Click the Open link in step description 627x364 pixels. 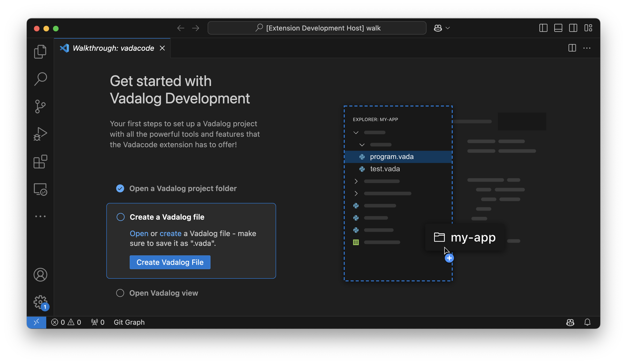click(x=139, y=233)
